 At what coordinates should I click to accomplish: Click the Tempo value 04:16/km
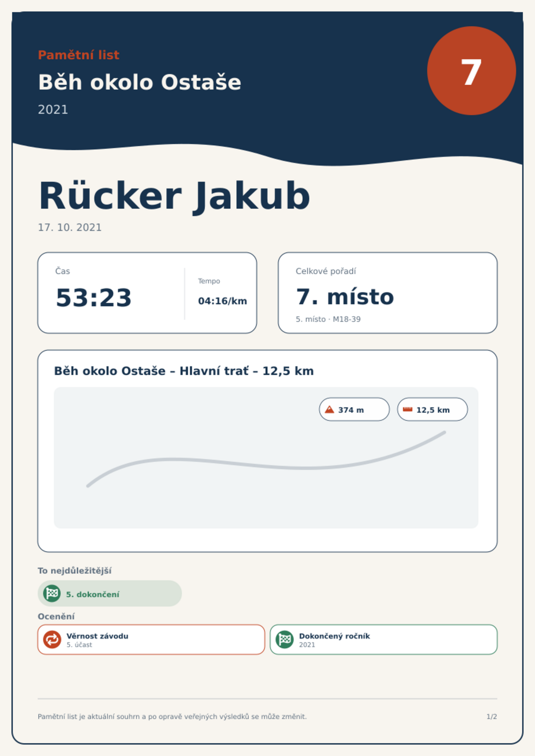(x=222, y=301)
